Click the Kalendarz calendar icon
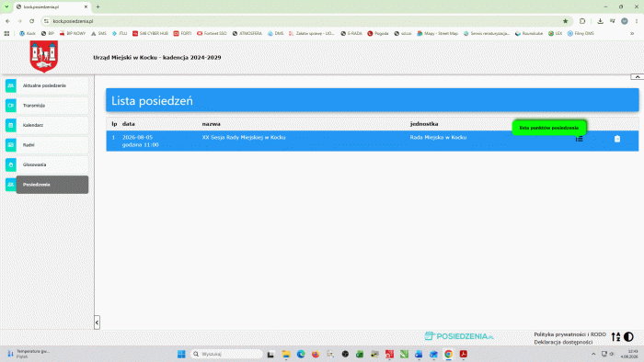Screen dimensions: 644x362 11,125
